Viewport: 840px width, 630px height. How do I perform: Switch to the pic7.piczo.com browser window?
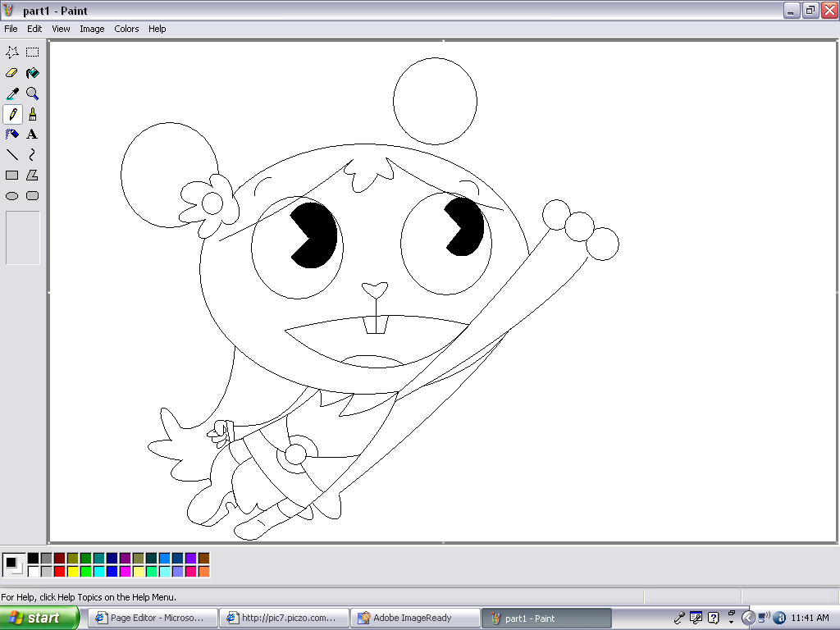(x=285, y=618)
